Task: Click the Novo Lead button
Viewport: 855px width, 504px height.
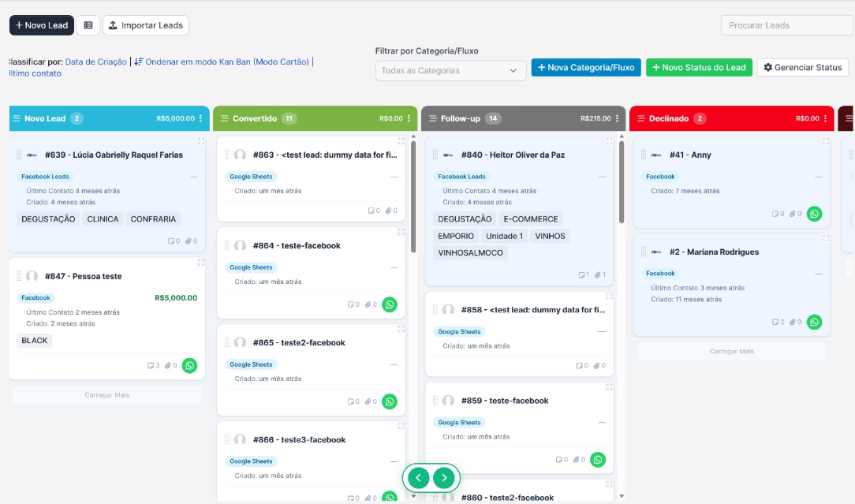Action: click(x=42, y=25)
